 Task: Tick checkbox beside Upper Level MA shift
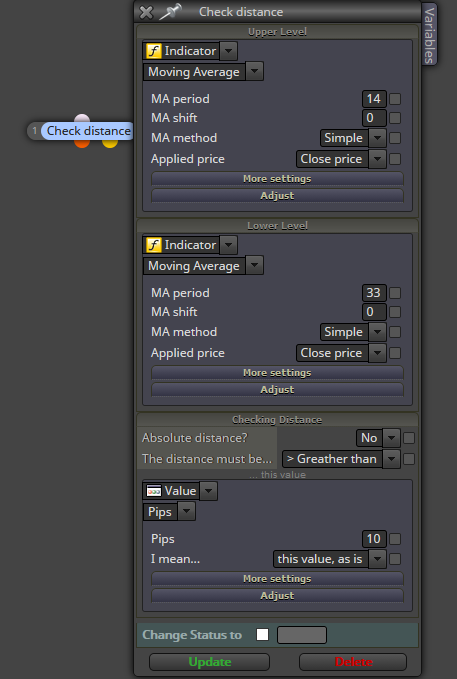pyautogui.click(x=395, y=118)
